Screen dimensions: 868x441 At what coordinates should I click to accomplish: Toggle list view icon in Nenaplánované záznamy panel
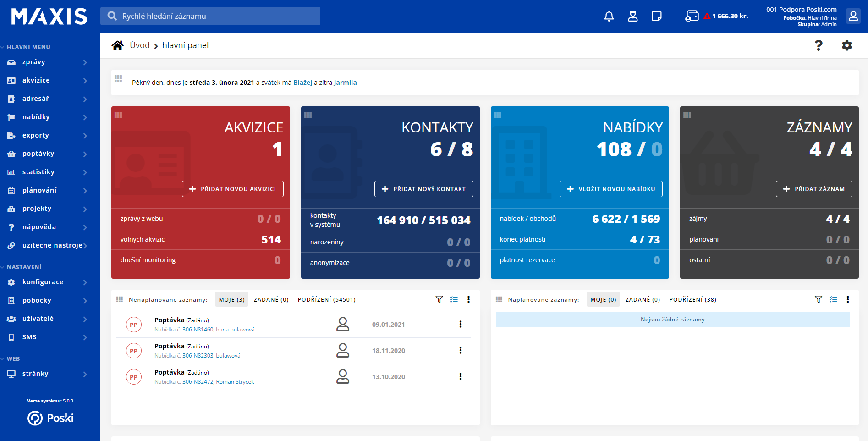point(454,299)
